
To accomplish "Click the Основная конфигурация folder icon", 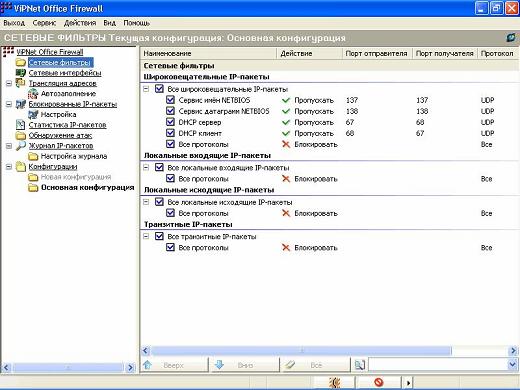I will click(x=33, y=187).
